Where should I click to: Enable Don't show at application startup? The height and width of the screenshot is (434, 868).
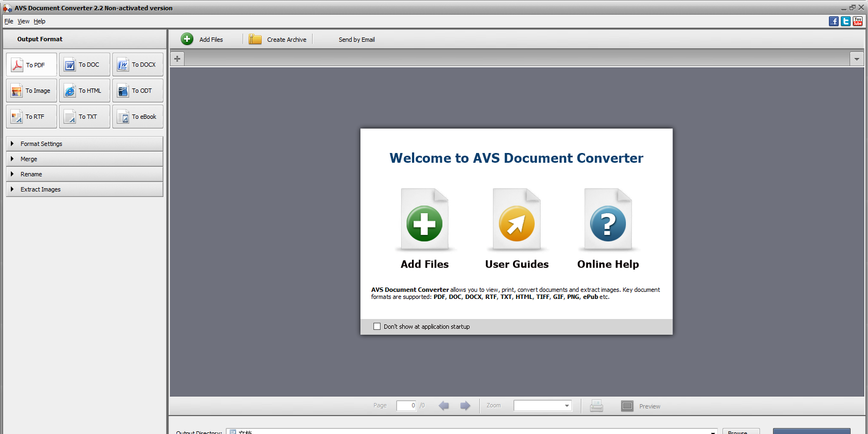(x=377, y=327)
